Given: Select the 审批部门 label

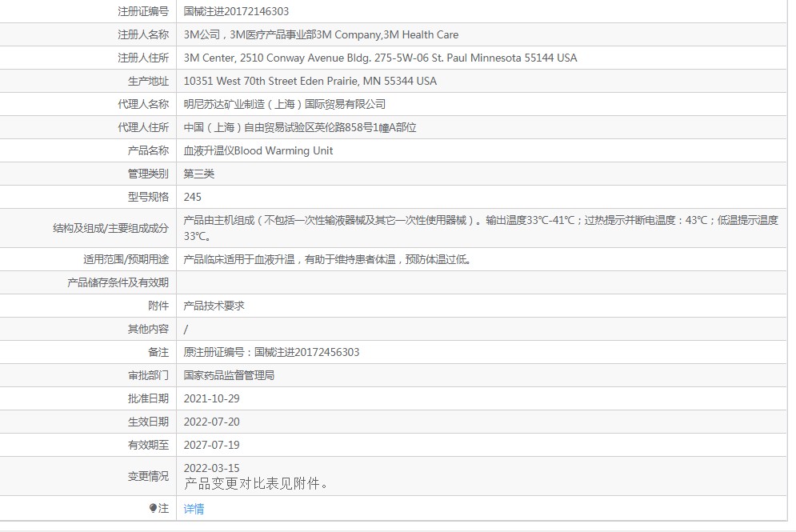Looking at the screenshot, I should coord(148,375).
